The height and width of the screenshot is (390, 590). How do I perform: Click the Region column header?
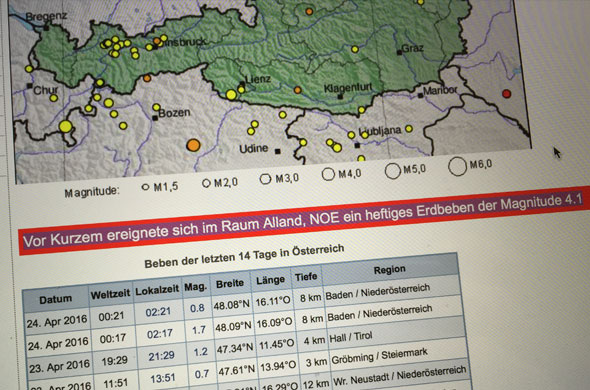(x=389, y=270)
